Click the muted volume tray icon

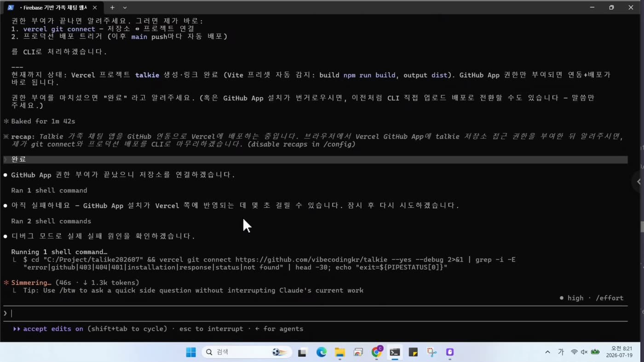[x=584, y=352]
